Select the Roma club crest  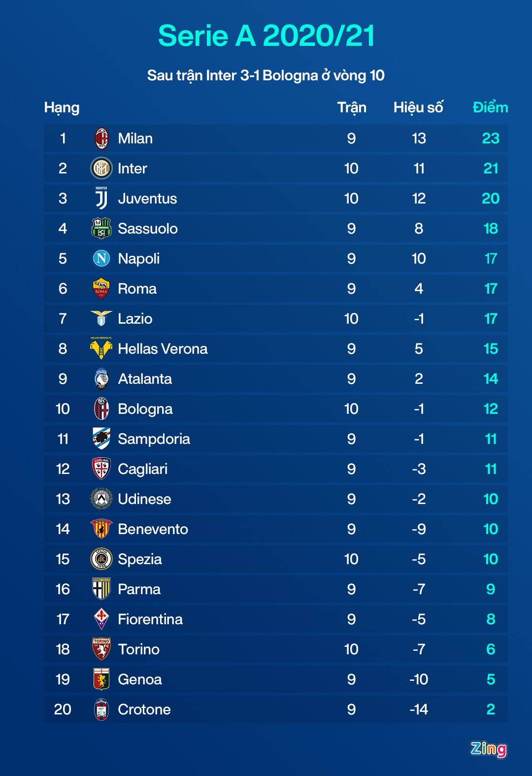(101, 289)
